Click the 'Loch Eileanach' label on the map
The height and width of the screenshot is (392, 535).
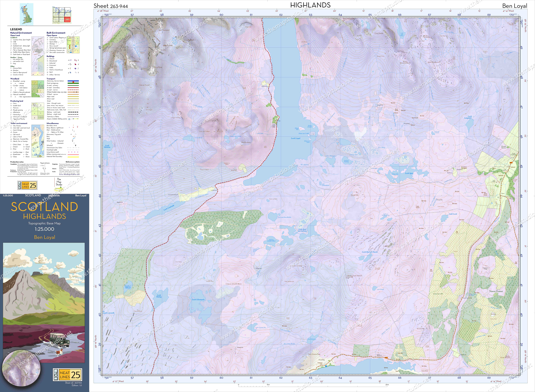tap(198, 299)
